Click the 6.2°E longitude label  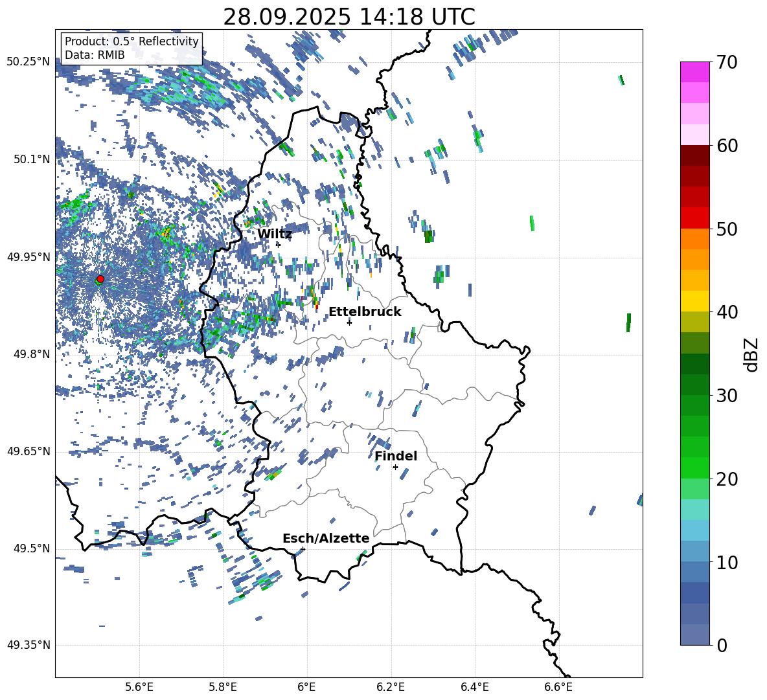pyautogui.click(x=391, y=687)
